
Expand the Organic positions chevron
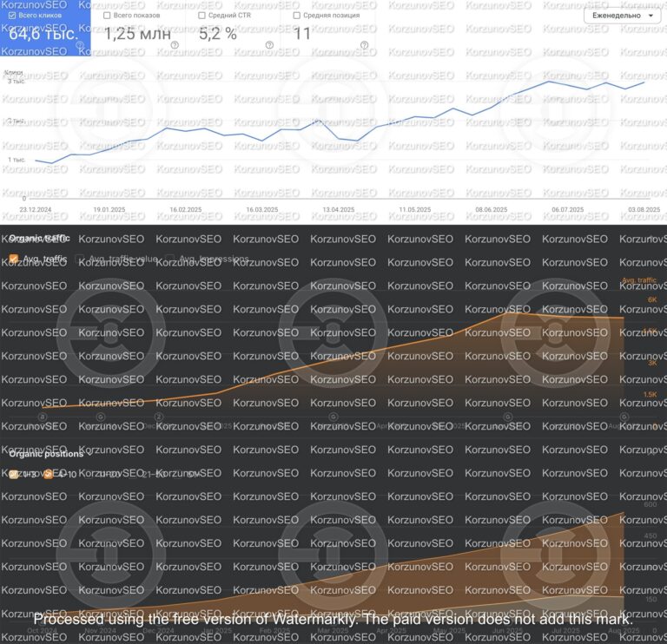[89, 454]
